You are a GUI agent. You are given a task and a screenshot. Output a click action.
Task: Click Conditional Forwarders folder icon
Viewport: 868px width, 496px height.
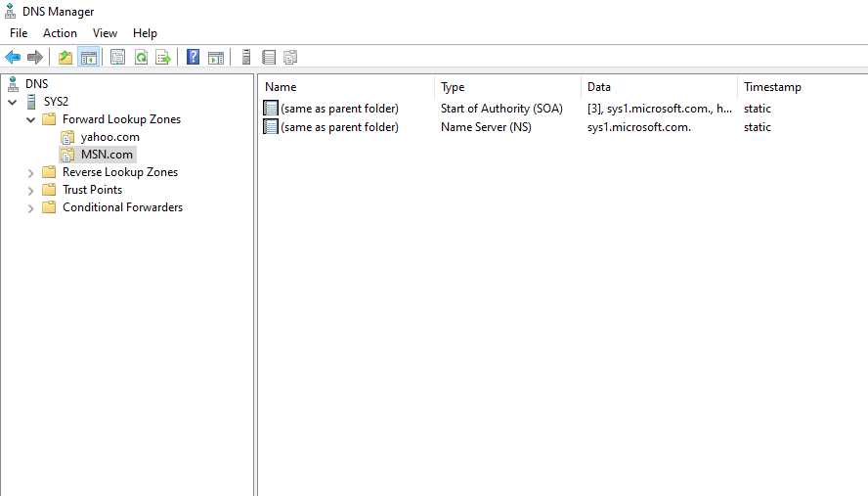click(49, 207)
